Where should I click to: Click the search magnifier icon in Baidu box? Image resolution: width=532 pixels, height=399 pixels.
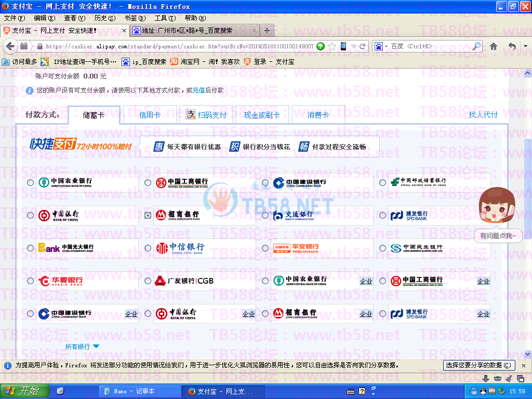click(x=476, y=46)
